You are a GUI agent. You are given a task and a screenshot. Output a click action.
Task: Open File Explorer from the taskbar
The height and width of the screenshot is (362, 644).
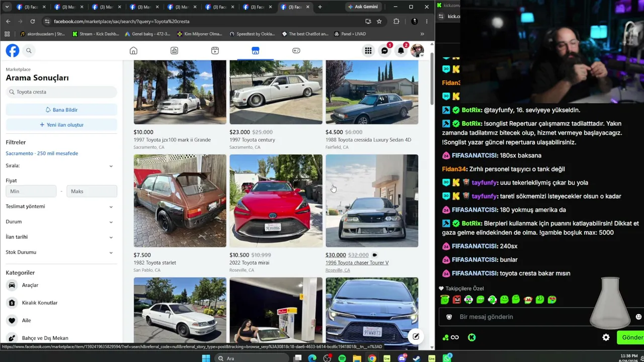click(357, 358)
